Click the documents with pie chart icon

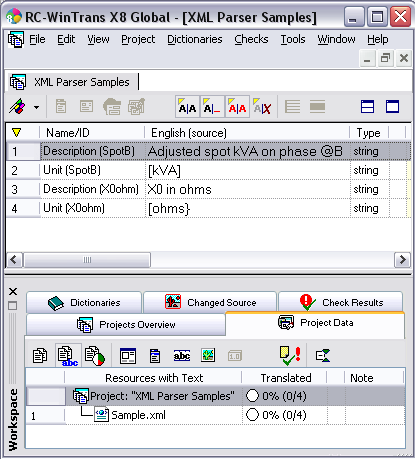[94, 355]
